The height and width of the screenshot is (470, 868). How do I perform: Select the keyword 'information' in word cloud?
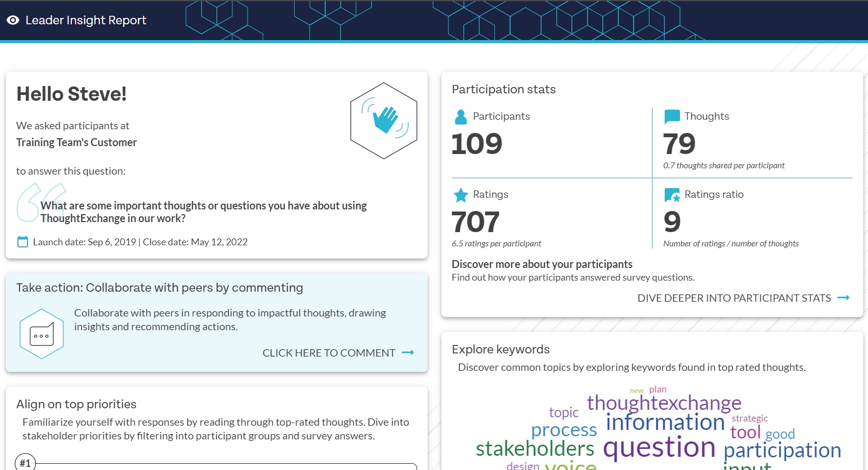665,422
